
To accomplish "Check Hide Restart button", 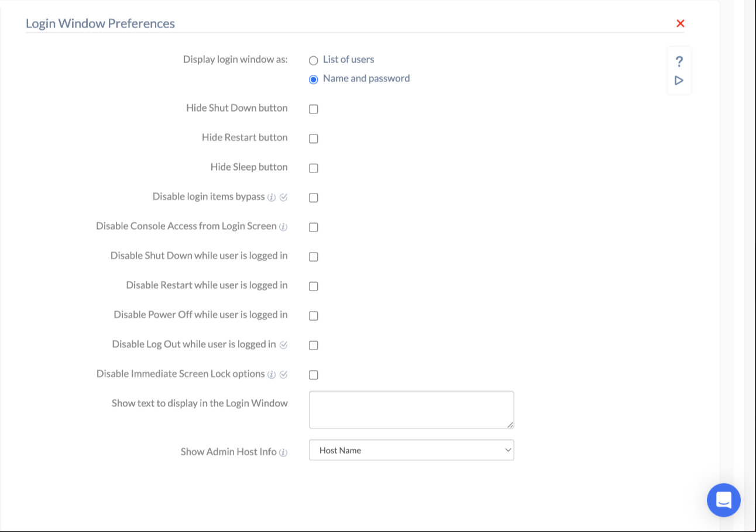I will 313,138.
